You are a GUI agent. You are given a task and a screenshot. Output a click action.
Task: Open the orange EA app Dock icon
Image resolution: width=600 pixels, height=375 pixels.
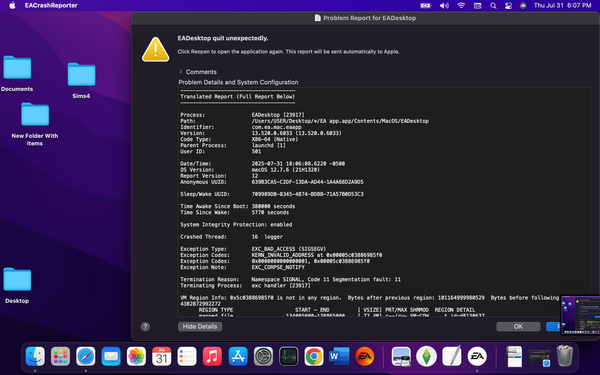[364, 356]
